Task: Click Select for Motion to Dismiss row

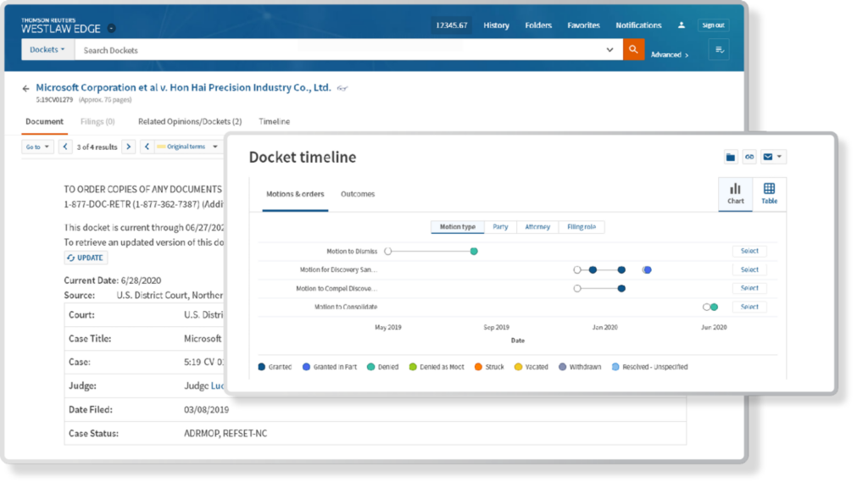Action: point(749,251)
